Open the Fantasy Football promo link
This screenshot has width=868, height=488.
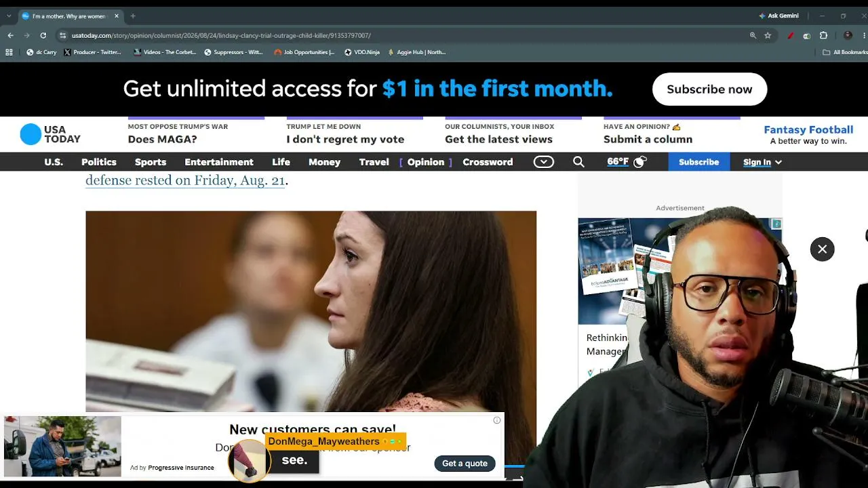click(808, 134)
